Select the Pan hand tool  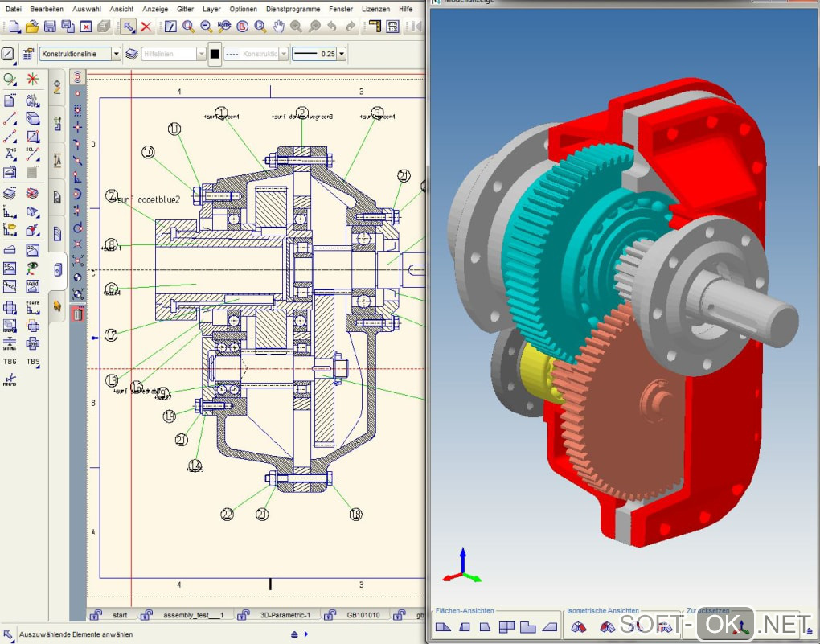pos(279,27)
